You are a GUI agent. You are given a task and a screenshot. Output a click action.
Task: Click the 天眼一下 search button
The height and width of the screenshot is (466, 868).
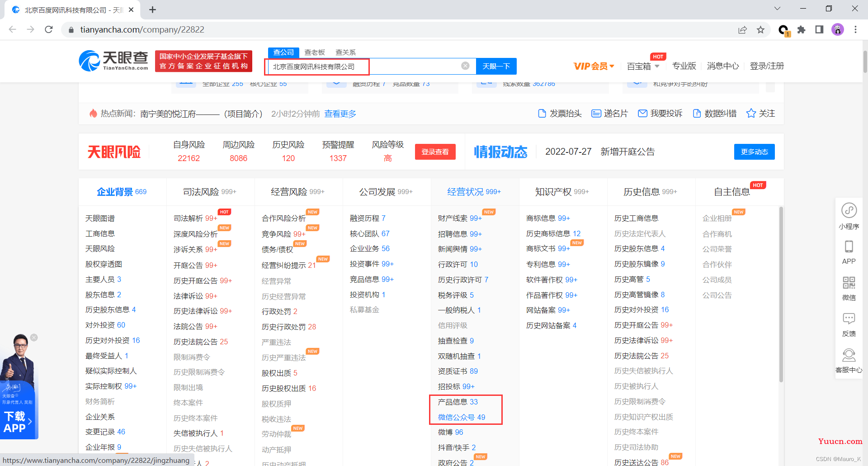tap(496, 66)
